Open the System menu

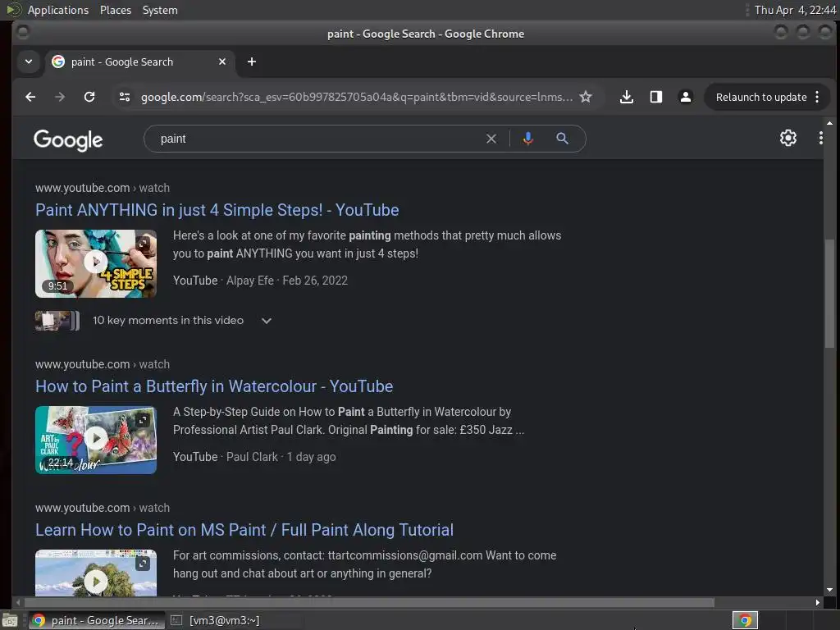pos(160,10)
